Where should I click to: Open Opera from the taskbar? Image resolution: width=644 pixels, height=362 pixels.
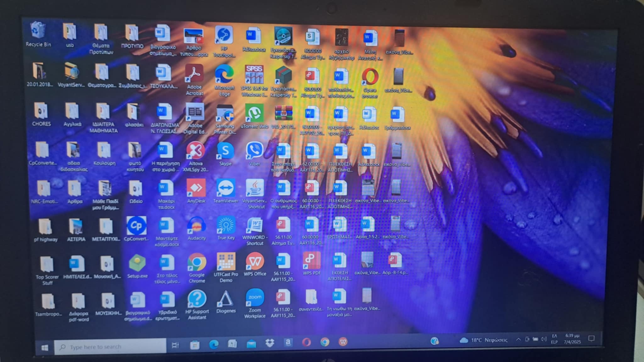click(306, 342)
